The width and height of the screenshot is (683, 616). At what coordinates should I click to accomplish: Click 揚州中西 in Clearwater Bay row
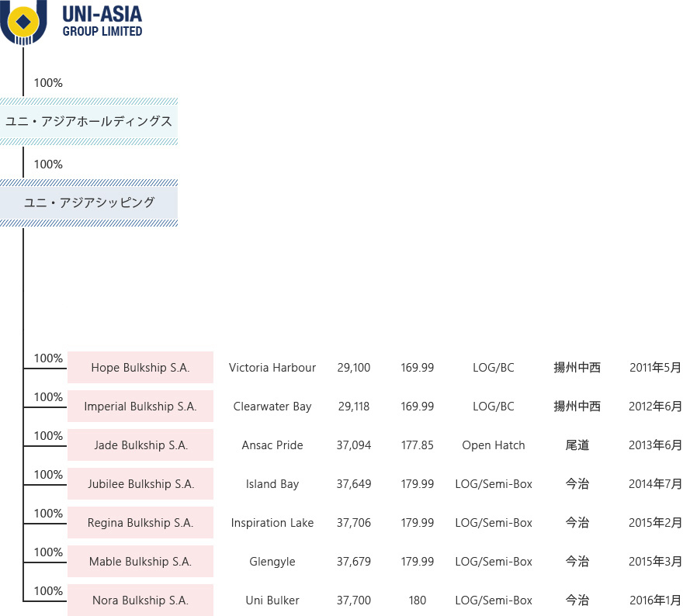click(x=577, y=407)
